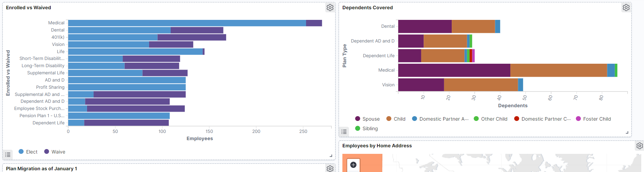Click the Domestic Partner Adult legend entry
The height and width of the screenshot is (172, 644).
pyautogui.click(x=440, y=119)
